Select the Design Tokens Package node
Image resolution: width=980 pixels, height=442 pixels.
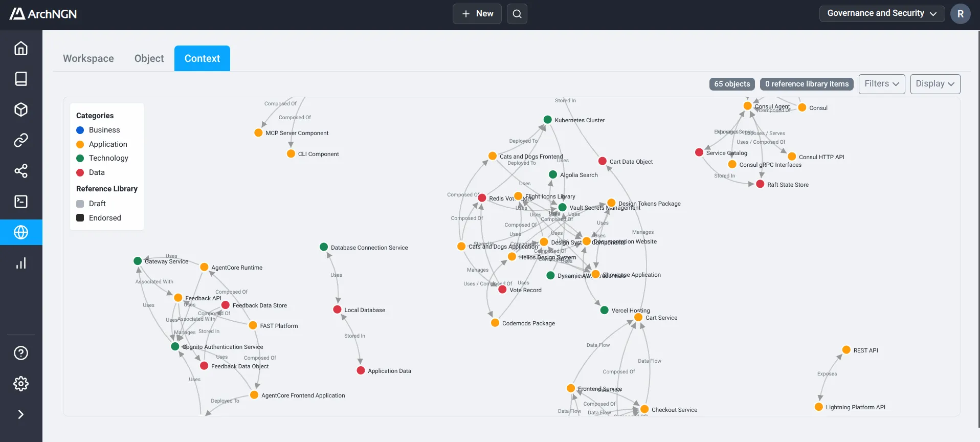[611, 203]
